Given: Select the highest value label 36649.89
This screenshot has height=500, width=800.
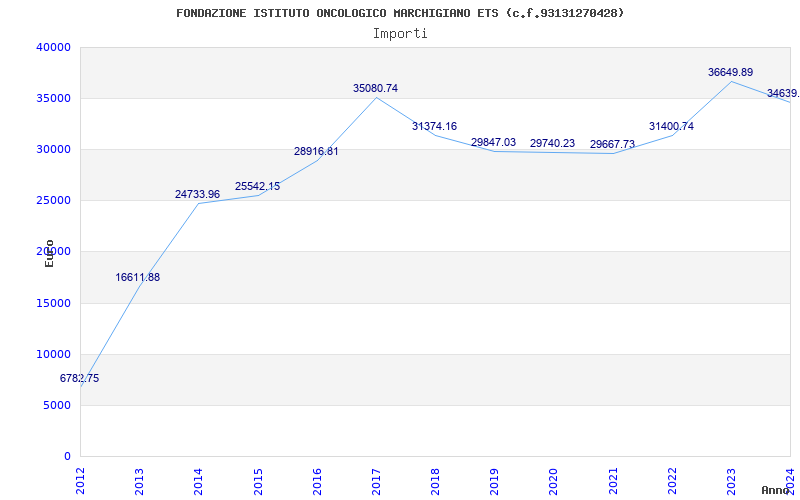Looking at the screenshot, I should (x=731, y=72).
